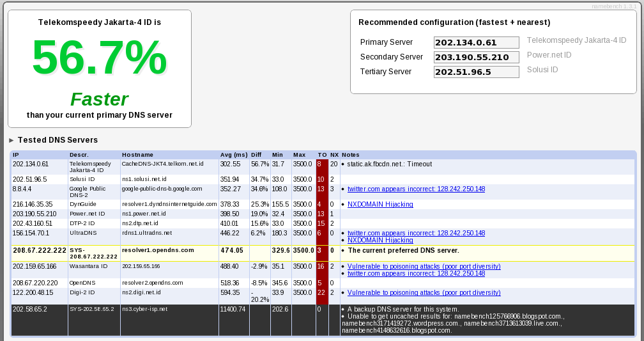Image resolution: width=644 pixels, height=341 pixels.
Task: Select IP address 202.51.96.5 in table
Action: pos(29,179)
